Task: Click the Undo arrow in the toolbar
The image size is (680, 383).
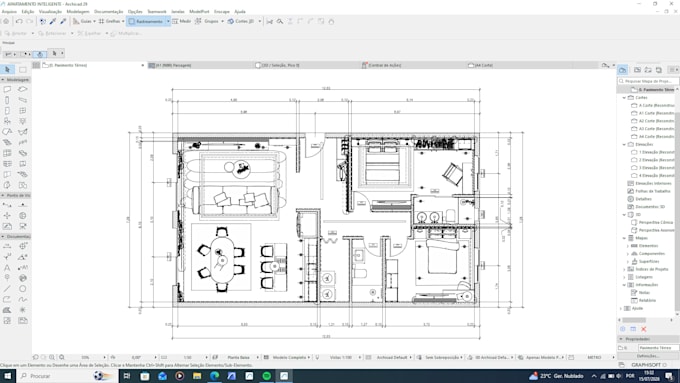Action: click(20, 21)
